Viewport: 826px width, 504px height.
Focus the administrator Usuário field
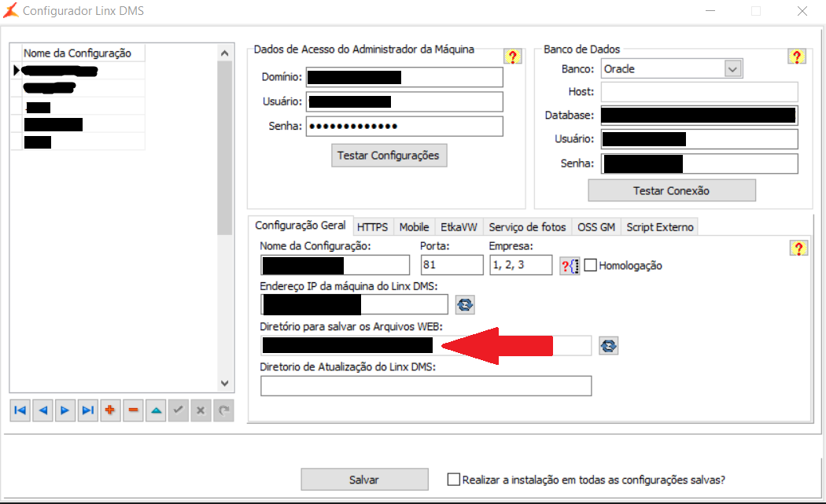pos(404,101)
